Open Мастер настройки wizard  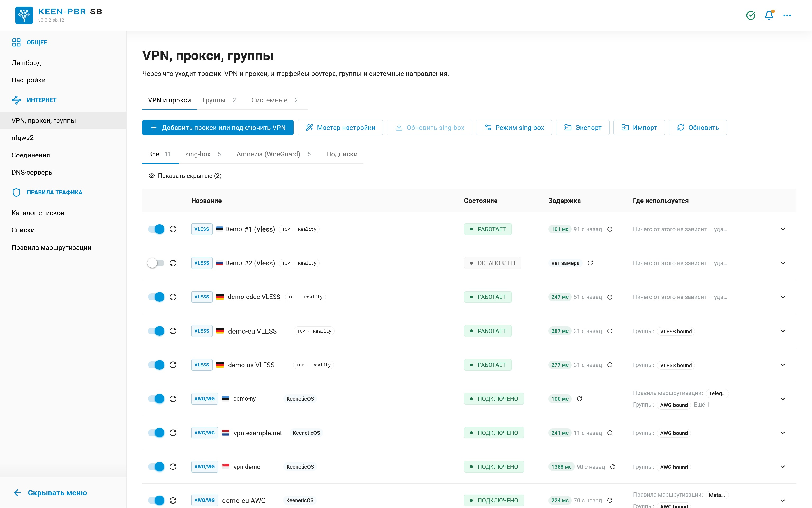point(340,127)
